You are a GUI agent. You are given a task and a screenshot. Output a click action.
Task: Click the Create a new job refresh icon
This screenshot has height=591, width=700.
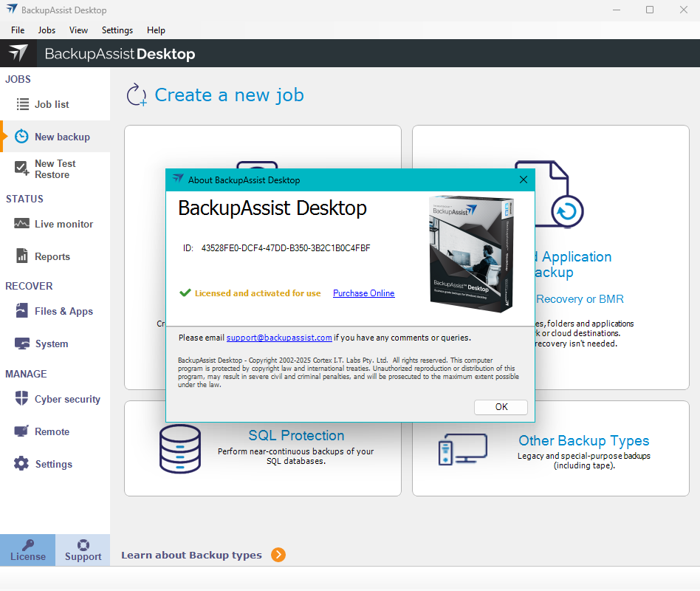(x=137, y=95)
